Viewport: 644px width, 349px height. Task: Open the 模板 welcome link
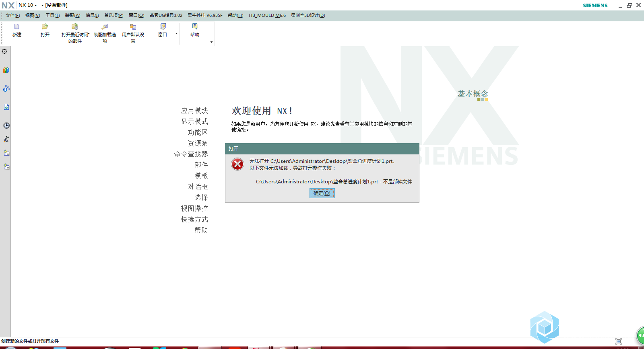(x=201, y=176)
